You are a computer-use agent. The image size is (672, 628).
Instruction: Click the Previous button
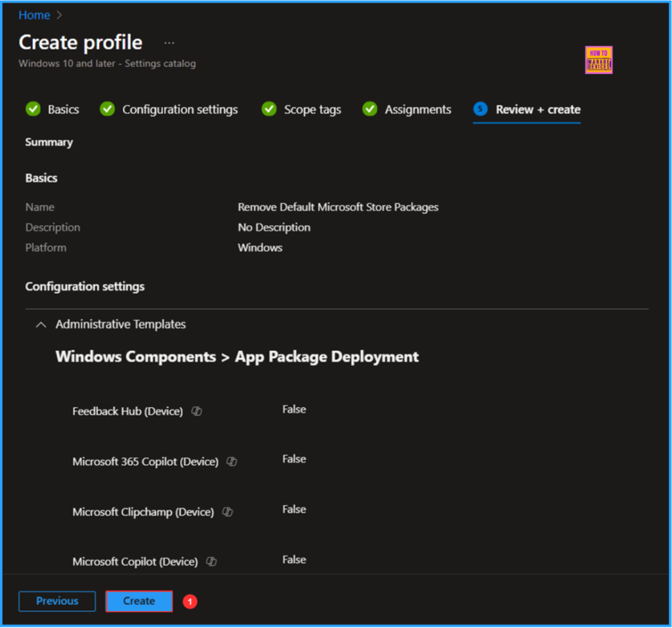pos(57,601)
